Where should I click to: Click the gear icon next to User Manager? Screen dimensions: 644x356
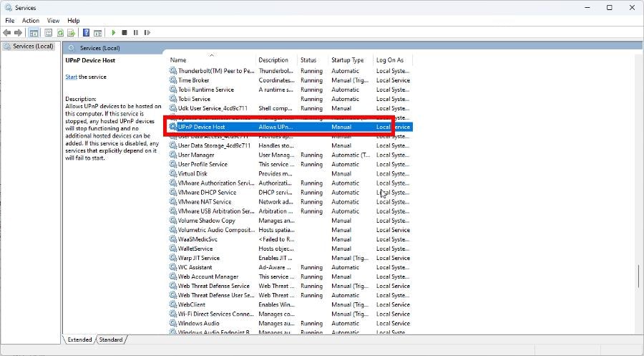click(173, 155)
